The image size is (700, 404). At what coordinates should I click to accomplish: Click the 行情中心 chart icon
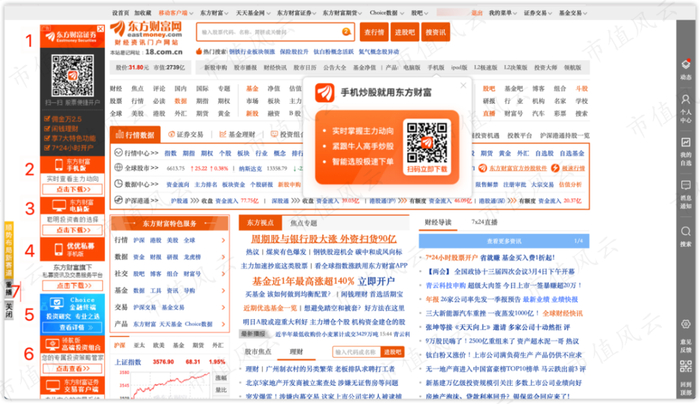(x=118, y=153)
